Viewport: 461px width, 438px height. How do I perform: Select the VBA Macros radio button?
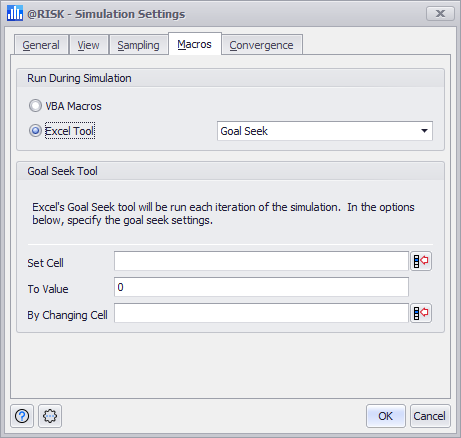coord(35,106)
